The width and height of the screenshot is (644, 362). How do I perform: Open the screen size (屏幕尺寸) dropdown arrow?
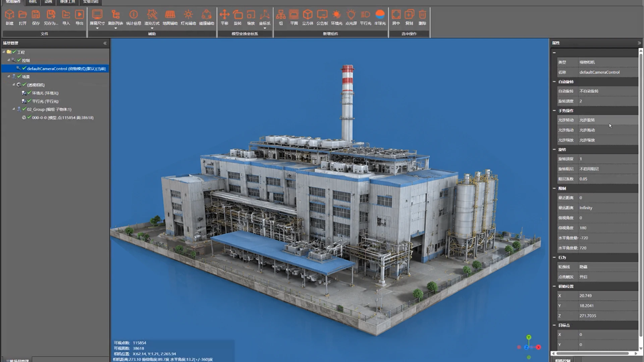97,28
